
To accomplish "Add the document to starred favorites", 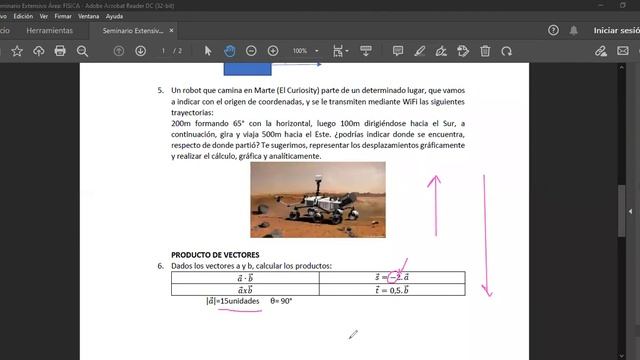I will pyautogui.click(x=17, y=51).
